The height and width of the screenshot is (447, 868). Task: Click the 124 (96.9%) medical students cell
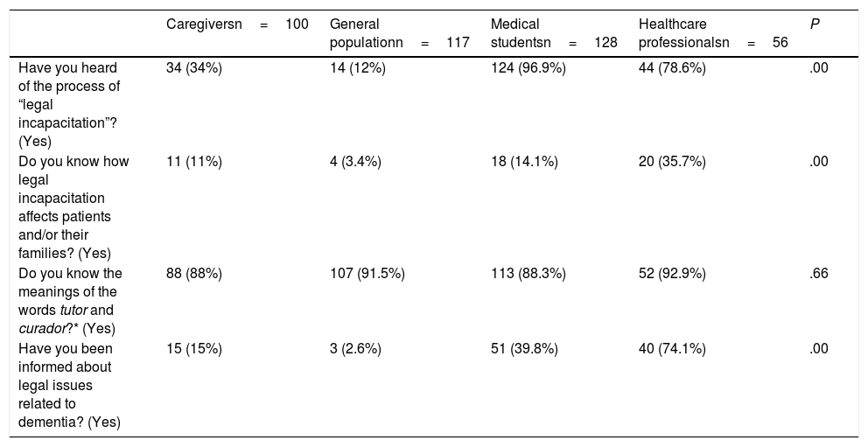pyautogui.click(x=528, y=67)
